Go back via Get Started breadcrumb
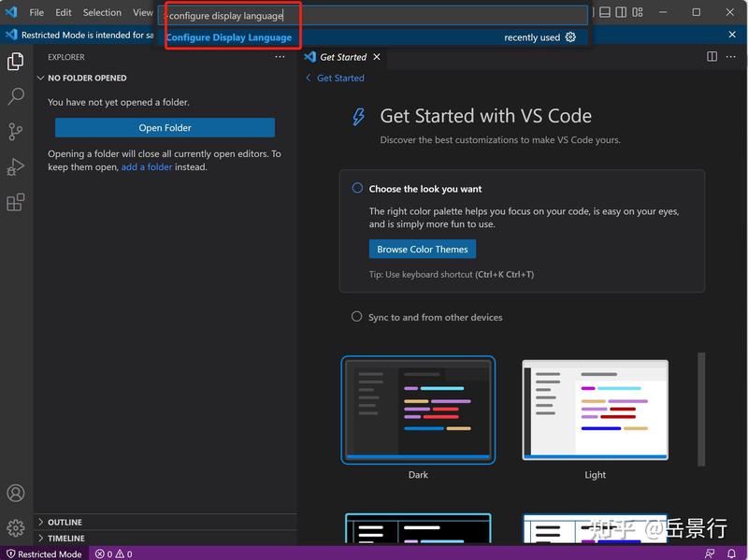The width and height of the screenshot is (748, 560). (335, 79)
